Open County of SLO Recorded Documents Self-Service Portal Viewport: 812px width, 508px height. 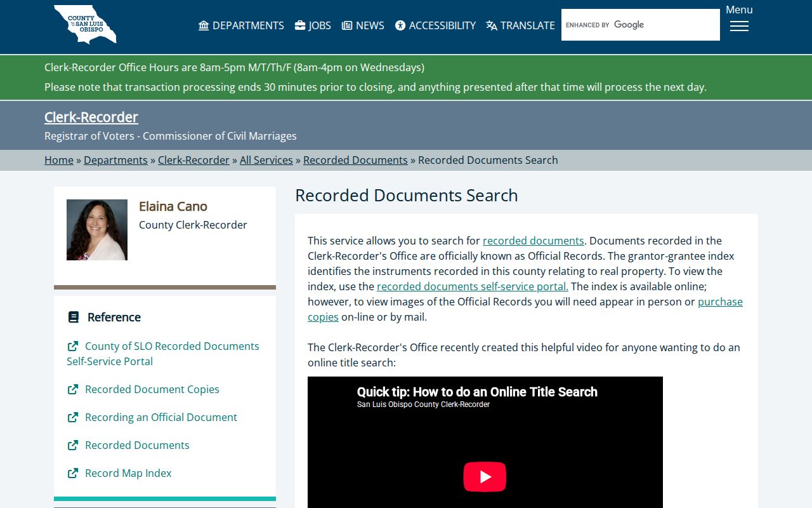[x=163, y=354]
